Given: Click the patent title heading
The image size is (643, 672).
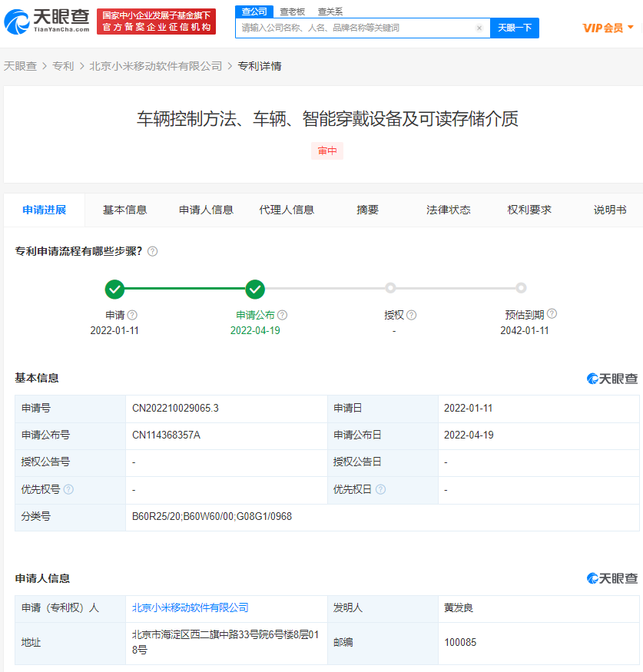Looking at the screenshot, I should [x=327, y=119].
